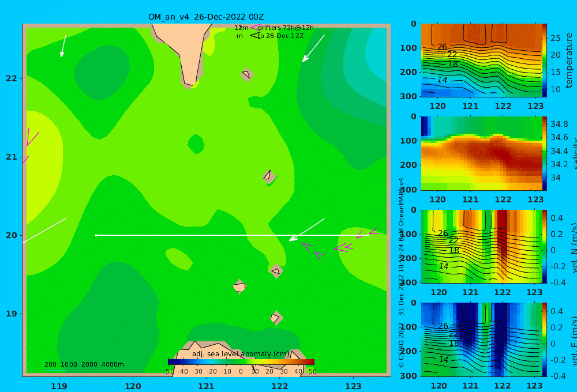This screenshot has height=392, width=577.
Task: Click the vertical 'BoM OceanMAPS v4' credit text
Action: 402,210
